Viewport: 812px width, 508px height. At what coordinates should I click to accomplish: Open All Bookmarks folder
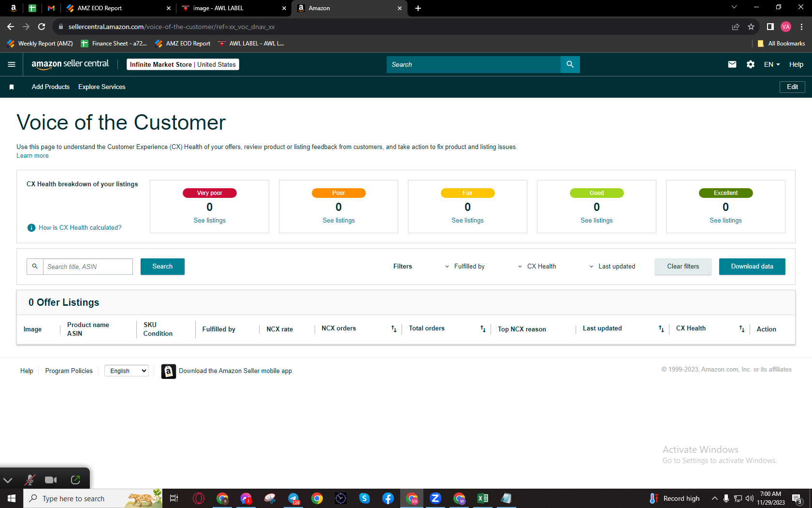point(781,44)
